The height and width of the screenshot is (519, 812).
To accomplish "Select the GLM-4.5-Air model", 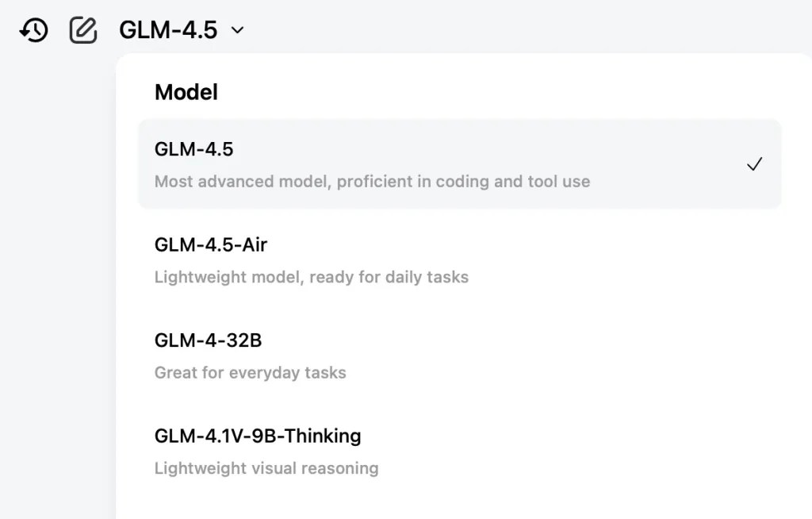I will pyautogui.click(x=459, y=260).
